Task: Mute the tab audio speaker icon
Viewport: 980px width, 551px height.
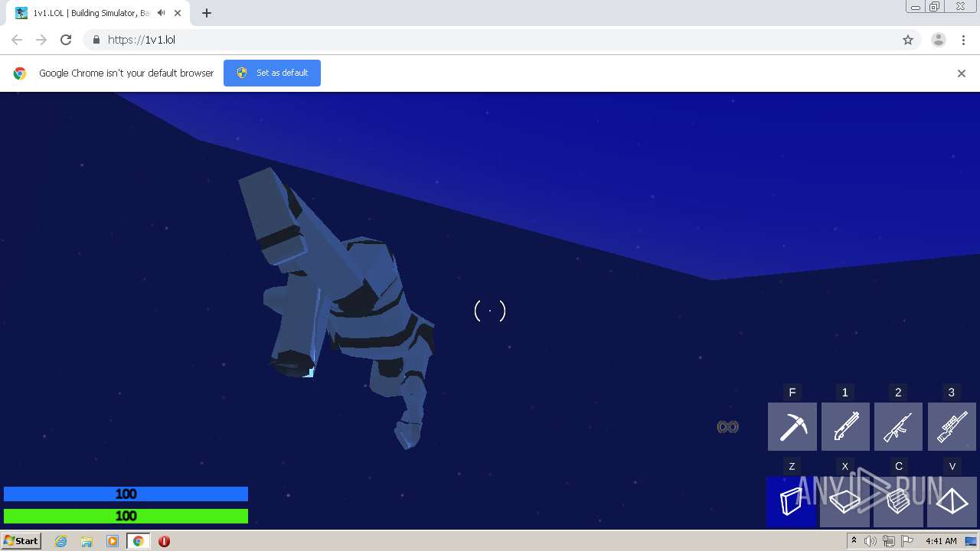Action: click(x=162, y=13)
